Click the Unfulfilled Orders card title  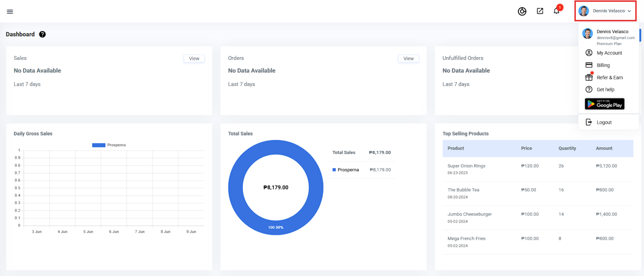463,58
